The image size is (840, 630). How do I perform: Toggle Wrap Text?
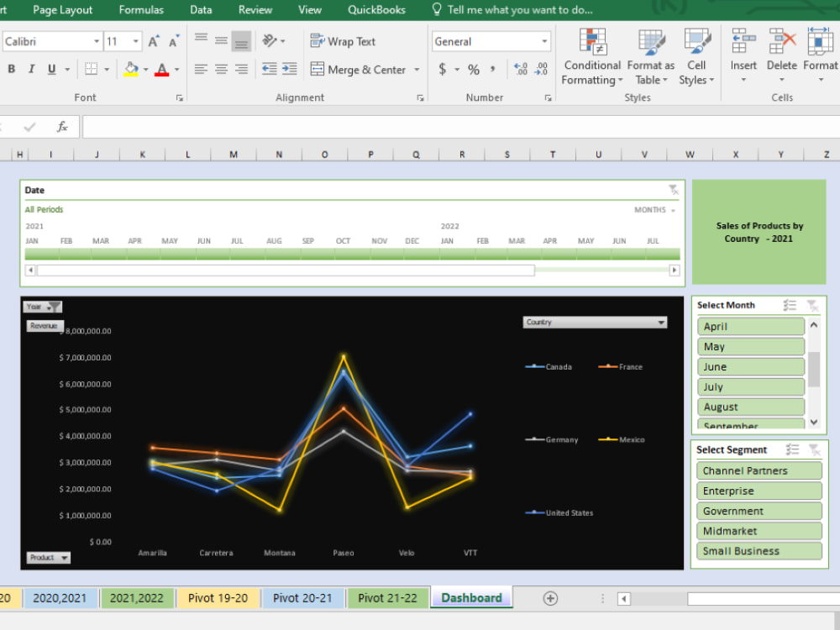click(344, 41)
